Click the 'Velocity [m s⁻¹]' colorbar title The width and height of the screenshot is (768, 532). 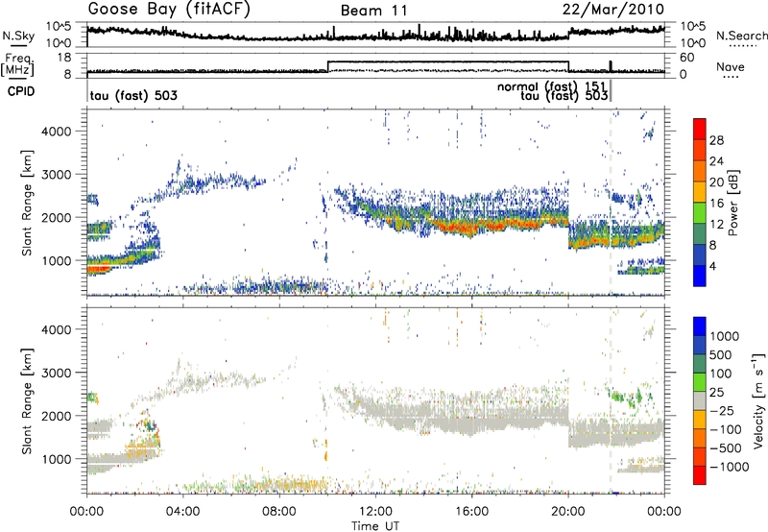(758, 400)
